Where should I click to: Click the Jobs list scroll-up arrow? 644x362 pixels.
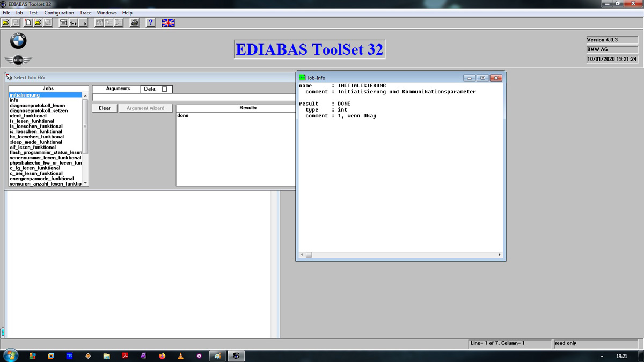coord(85,95)
